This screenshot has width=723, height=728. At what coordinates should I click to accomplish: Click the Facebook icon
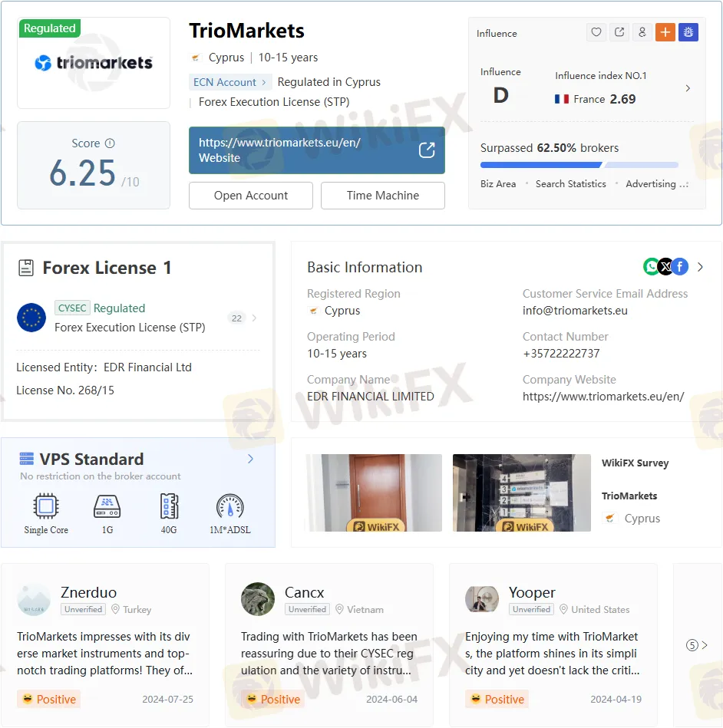coord(680,266)
